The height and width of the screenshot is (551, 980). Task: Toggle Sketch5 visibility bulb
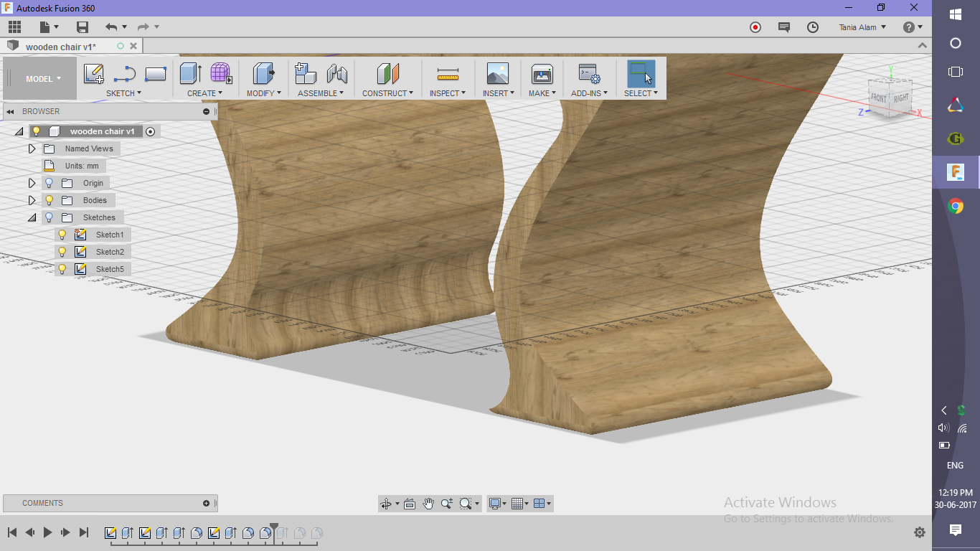click(x=62, y=269)
